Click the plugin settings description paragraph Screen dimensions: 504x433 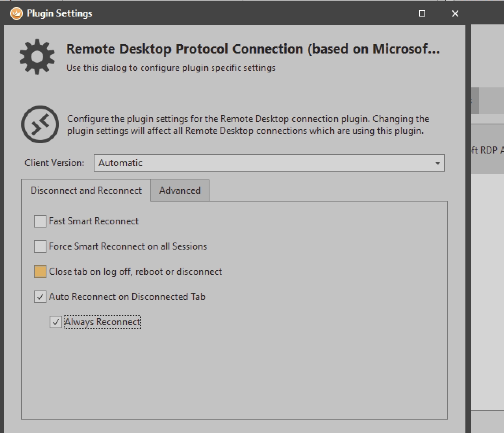point(248,125)
